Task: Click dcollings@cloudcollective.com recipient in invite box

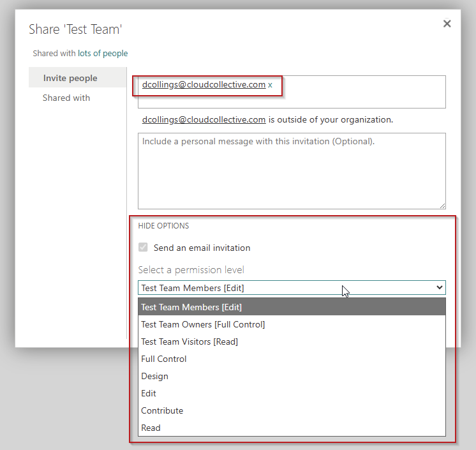Action: click(x=204, y=84)
